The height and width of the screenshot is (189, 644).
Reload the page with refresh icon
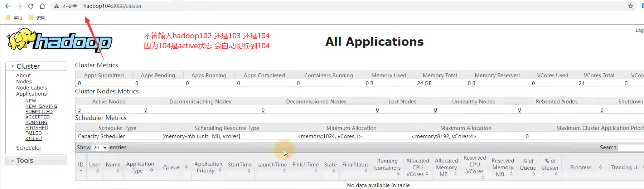31,6
